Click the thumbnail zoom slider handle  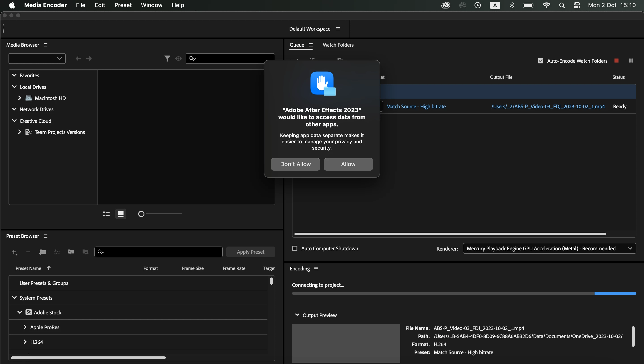click(x=141, y=214)
